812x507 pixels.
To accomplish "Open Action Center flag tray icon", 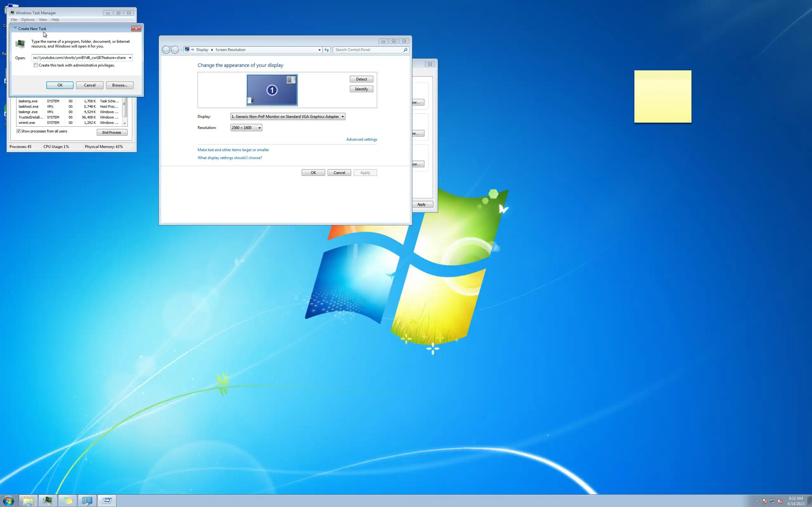I will [765, 501].
